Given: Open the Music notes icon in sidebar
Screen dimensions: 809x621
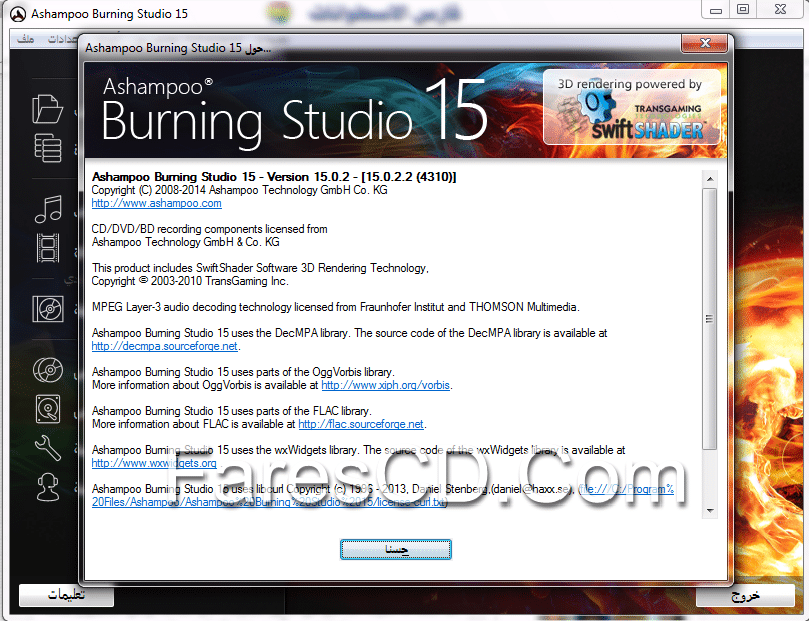Looking at the screenshot, I should pos(48,209).
